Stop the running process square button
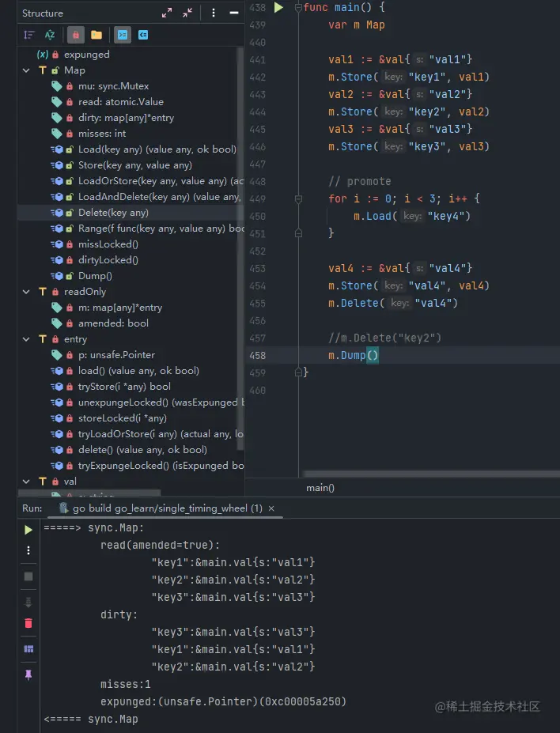This screenshot has width=560, height=733. [x=28, y=577]
